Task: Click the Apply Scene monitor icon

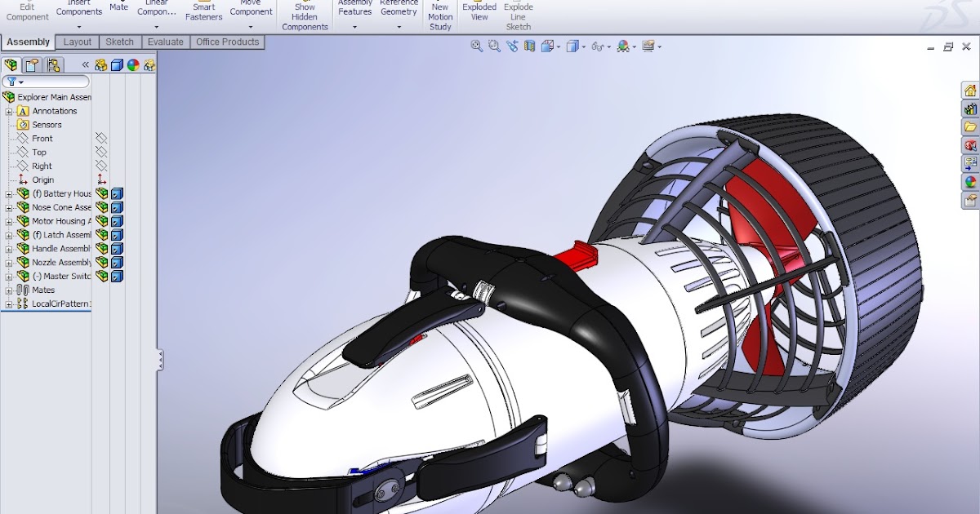Action: pos(648,47)
